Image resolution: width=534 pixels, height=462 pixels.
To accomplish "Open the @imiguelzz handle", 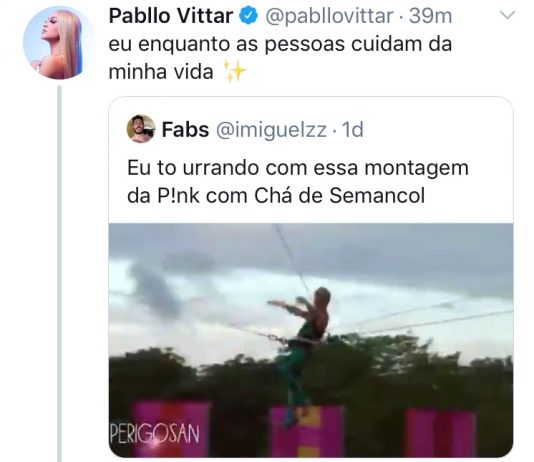I will (x=271, y=130).
